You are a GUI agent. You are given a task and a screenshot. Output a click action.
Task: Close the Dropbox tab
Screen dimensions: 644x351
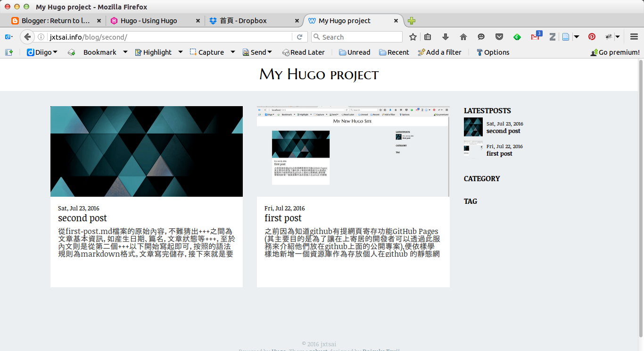point(297,21)
